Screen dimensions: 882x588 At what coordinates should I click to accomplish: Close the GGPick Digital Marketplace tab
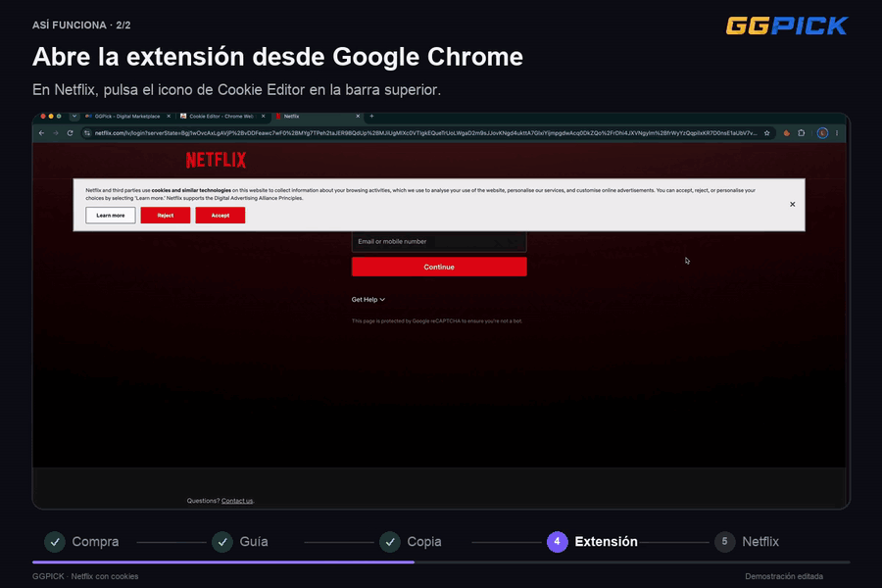(169, 117)
